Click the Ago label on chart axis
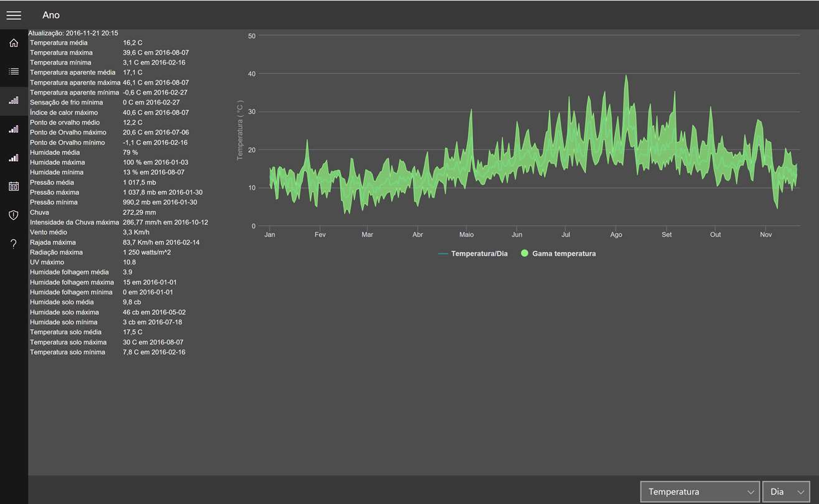Viewport: 819px width, 504px height. (616, 235)
